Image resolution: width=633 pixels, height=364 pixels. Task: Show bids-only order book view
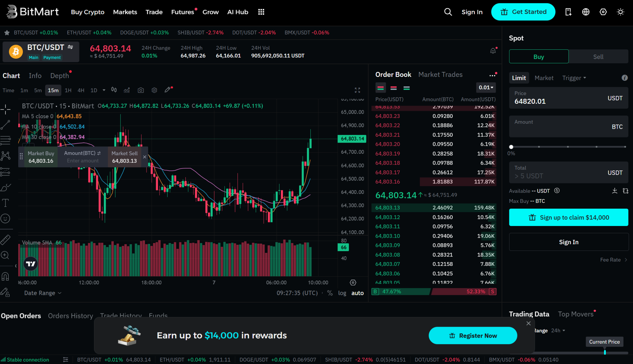[406, 88]
